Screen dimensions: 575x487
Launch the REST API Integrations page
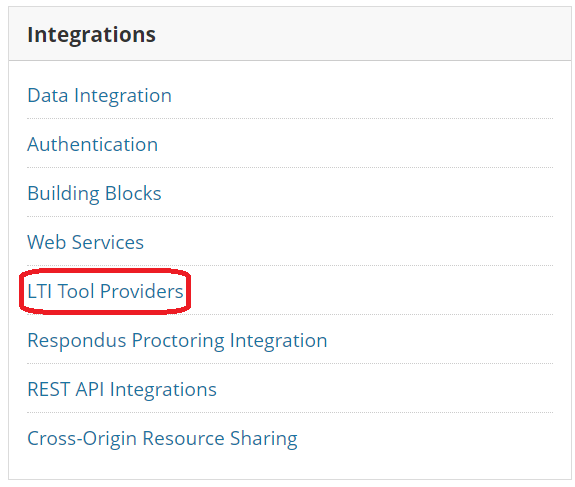click(122, 389)
